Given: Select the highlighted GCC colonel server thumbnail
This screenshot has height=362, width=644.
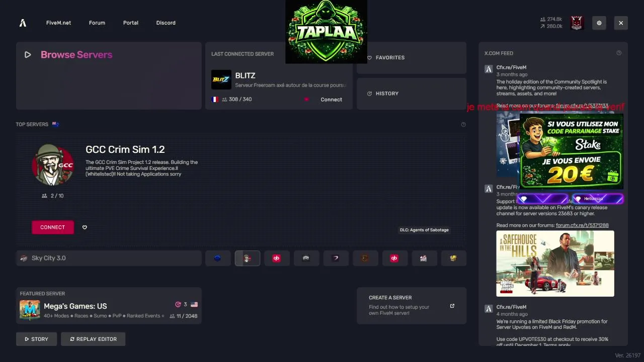Looking at the screenshot, I should 247,258.
